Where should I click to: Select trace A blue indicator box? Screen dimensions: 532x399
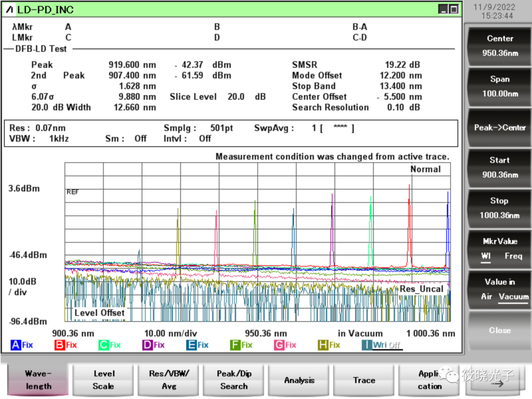[x=15, y=345]
